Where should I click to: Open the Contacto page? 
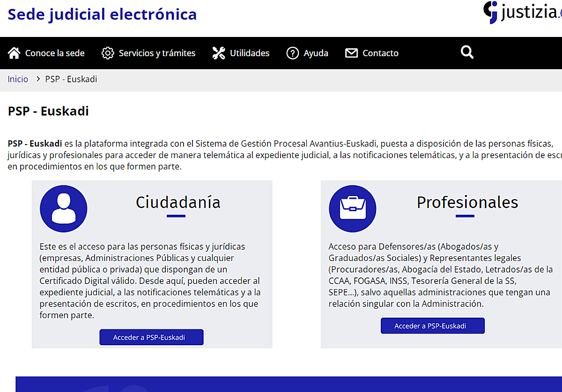(380, 53)
